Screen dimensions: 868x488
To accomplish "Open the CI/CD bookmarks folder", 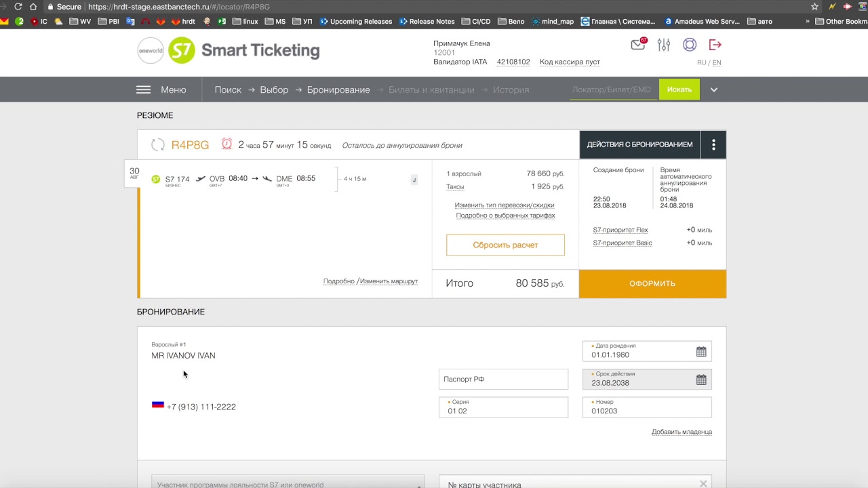I will coord(475,21).
